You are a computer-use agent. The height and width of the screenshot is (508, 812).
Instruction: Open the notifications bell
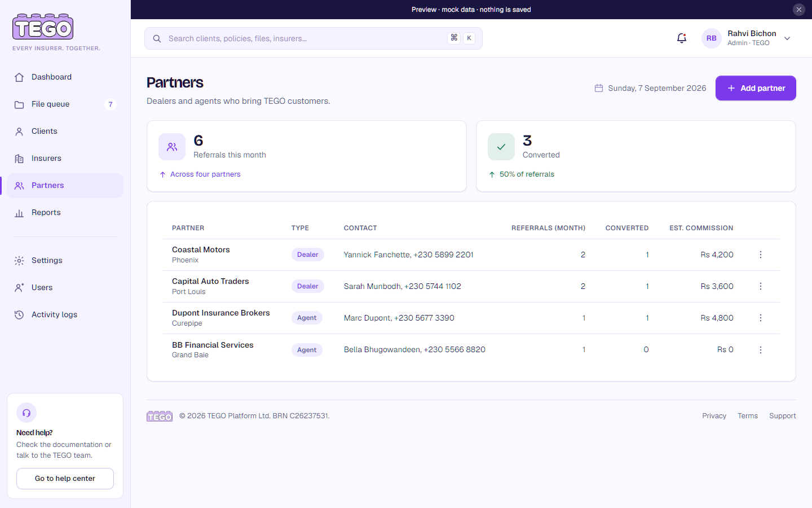(x=681, y=38)
